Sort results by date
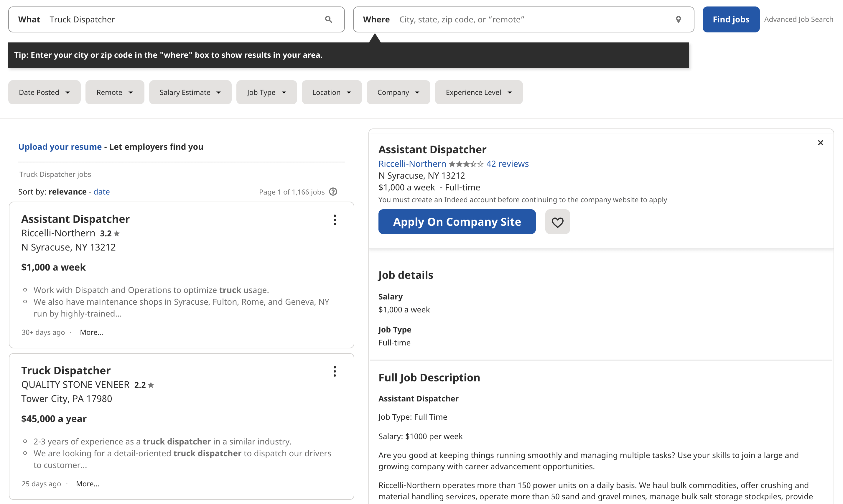 [x=102, y=192]
